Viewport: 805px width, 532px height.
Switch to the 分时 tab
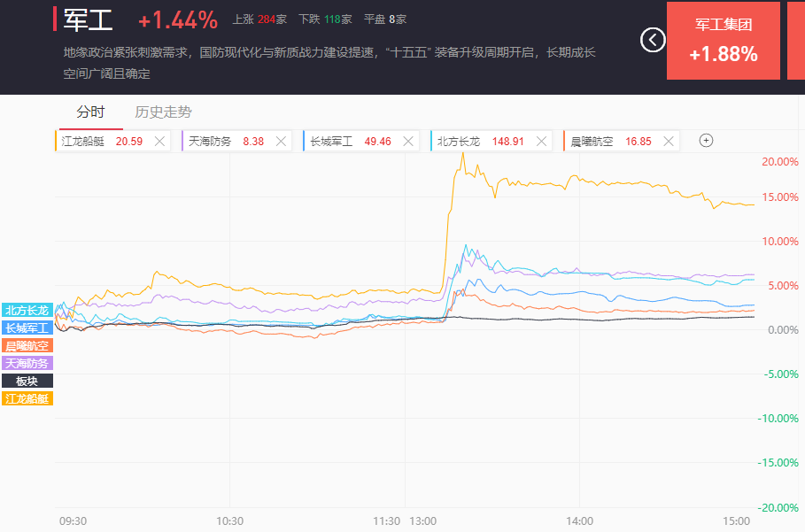pyautogui.click(x=90, y=112)
